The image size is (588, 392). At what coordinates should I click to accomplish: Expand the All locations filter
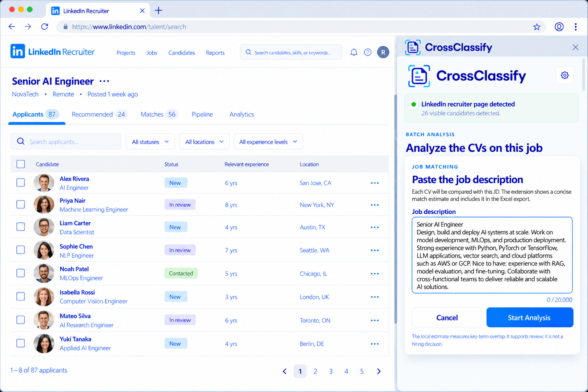[204, 142]
